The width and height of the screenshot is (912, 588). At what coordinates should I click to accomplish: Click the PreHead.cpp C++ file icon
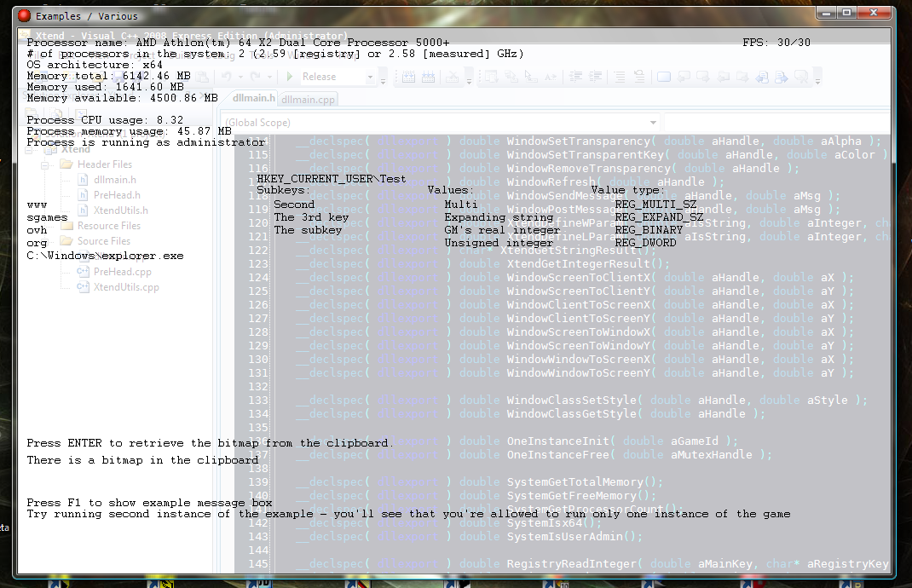(83, 272)
